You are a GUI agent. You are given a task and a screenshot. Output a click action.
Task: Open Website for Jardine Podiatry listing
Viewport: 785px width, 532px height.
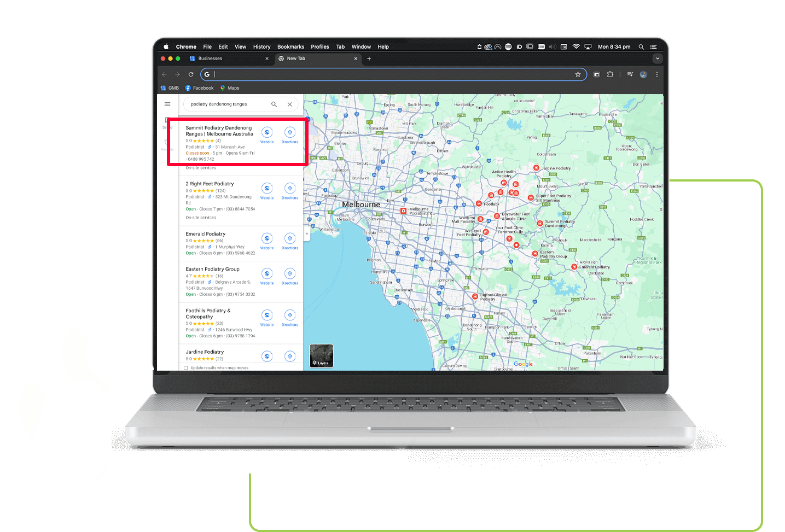pos(267,356)
